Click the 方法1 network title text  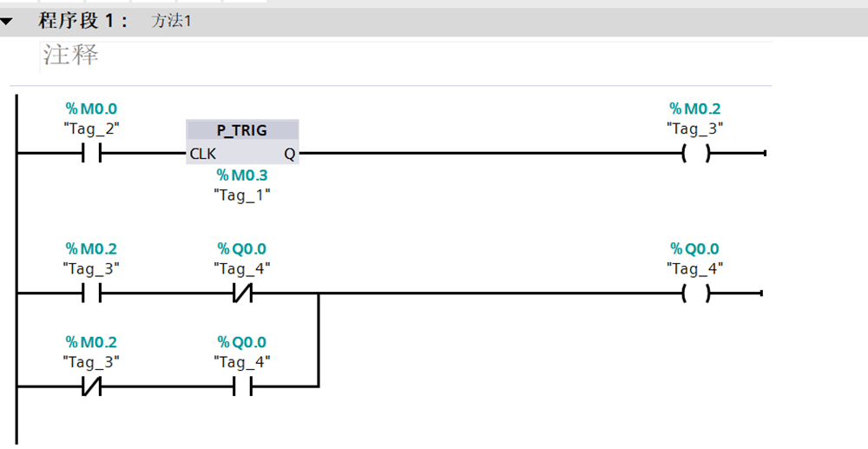171,22
